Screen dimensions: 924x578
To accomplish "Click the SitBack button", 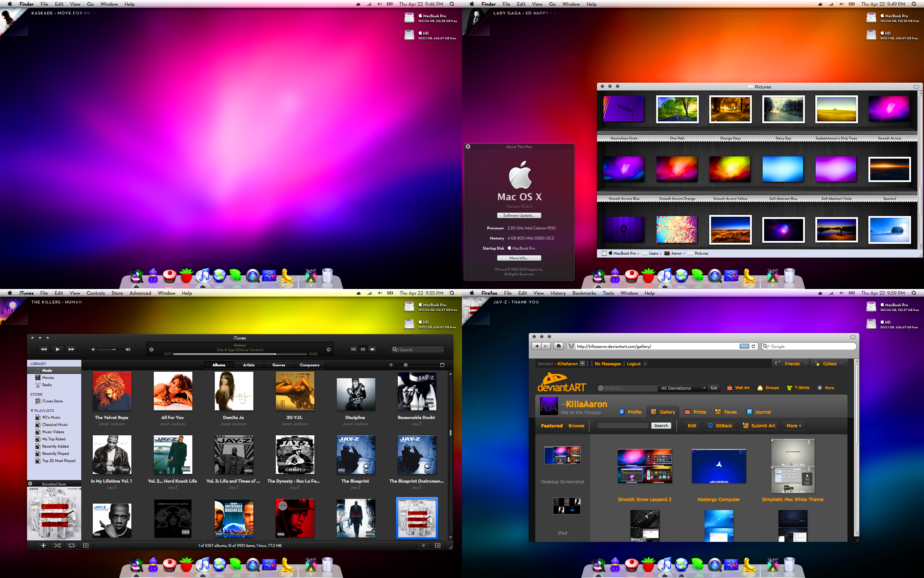I will pos(720,426).
